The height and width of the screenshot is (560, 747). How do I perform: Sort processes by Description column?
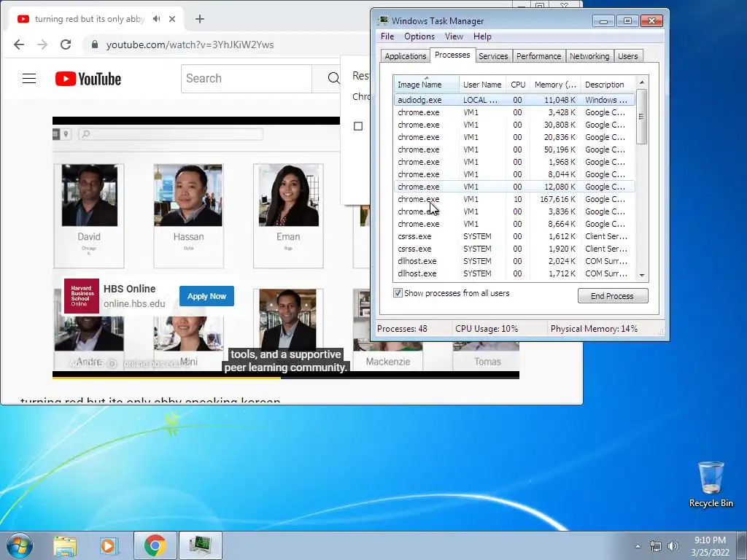608,85
